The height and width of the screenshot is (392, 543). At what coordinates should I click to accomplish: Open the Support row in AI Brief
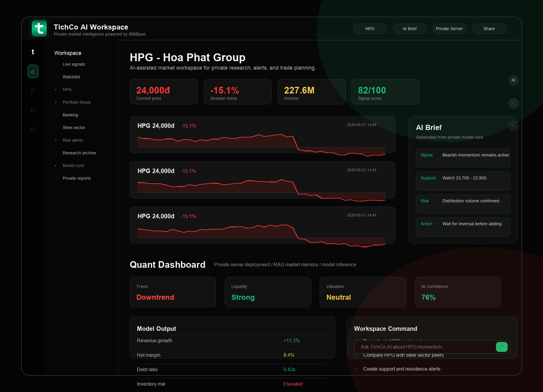tap(463, 181)
